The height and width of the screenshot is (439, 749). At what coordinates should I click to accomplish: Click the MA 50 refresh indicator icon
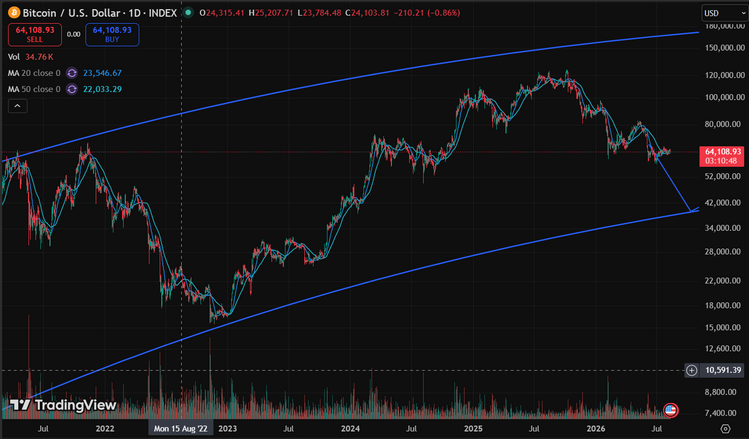tap(72, 89)
